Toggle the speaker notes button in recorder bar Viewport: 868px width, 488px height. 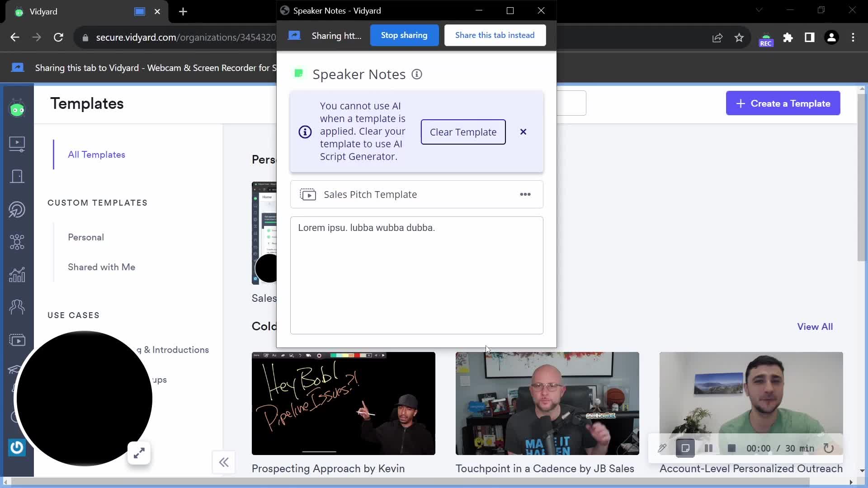[x=685, y=448]
